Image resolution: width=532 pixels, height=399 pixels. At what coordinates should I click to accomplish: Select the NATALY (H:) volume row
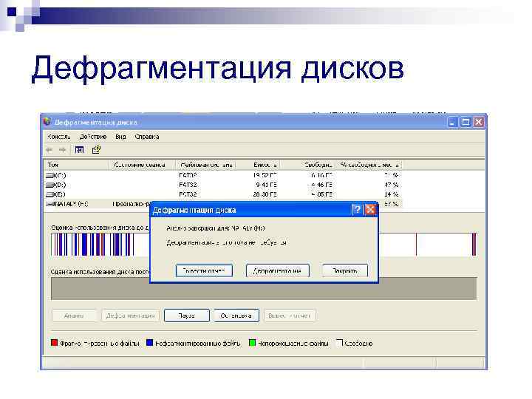pos(222,204)
